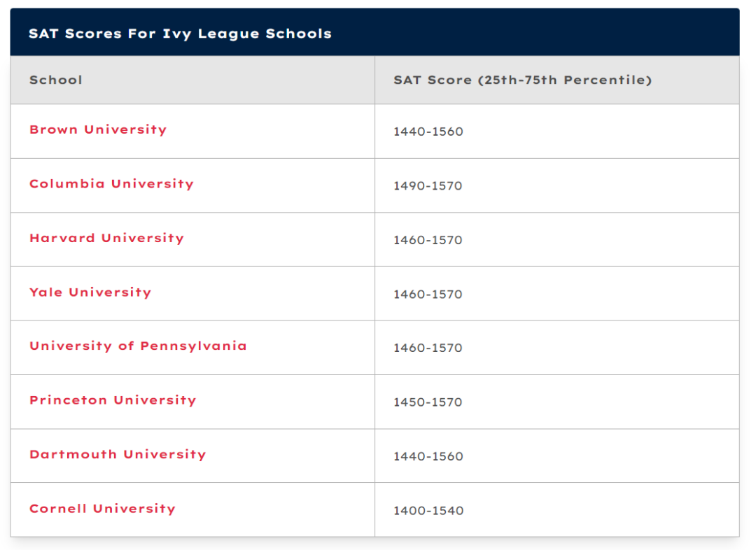Viewport: 756px width, 550px height.
Task: Select Dartmouth's 1440-1560 score value
Action: [x=428, y=456]
